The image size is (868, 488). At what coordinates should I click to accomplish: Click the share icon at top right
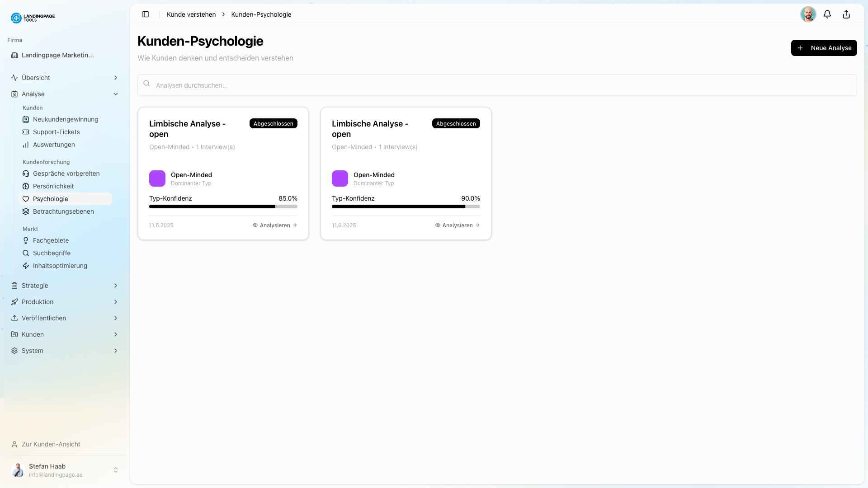pos(846,14)
